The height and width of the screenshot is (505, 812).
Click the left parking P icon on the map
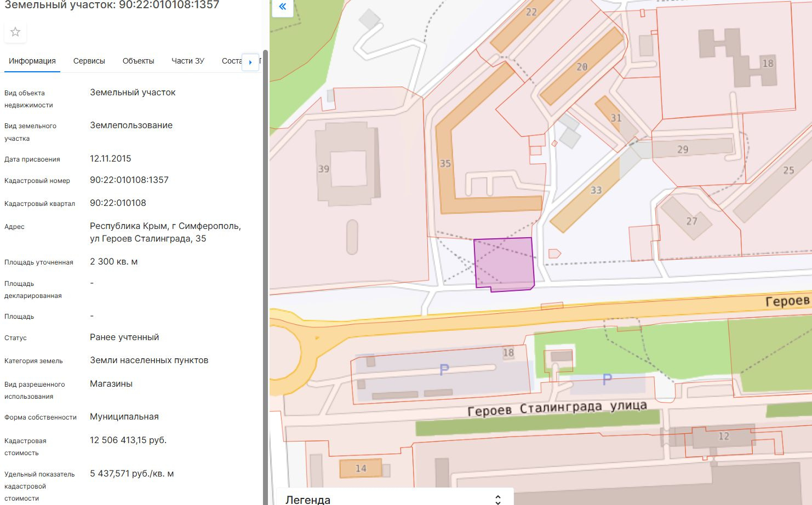(x=444, y=370)
